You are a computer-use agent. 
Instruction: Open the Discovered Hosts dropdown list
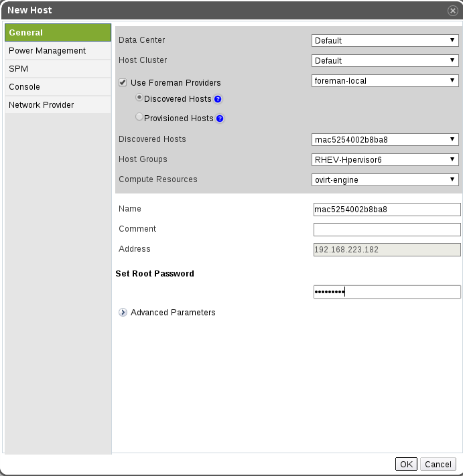click(385, 139)
